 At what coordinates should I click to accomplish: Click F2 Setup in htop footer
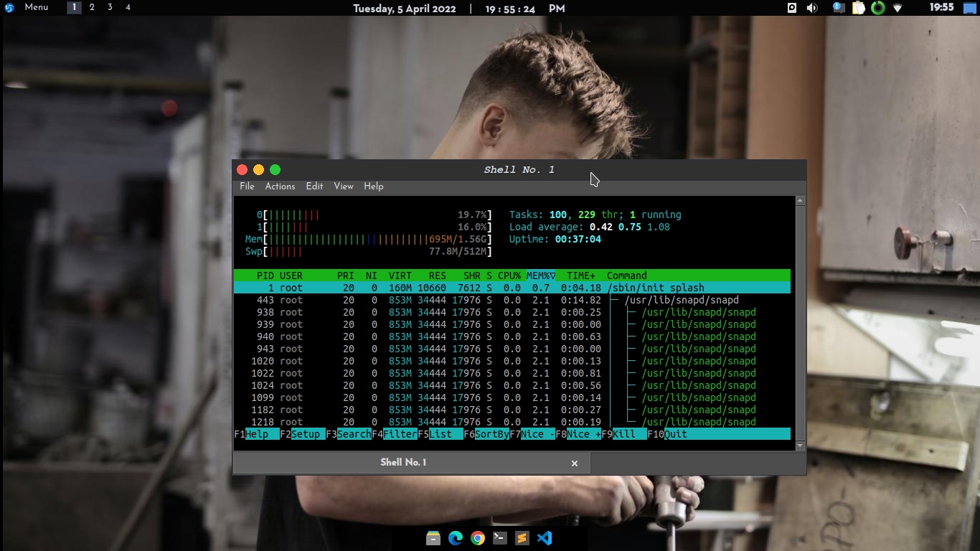pyautogui.click(x=303, y=434)
